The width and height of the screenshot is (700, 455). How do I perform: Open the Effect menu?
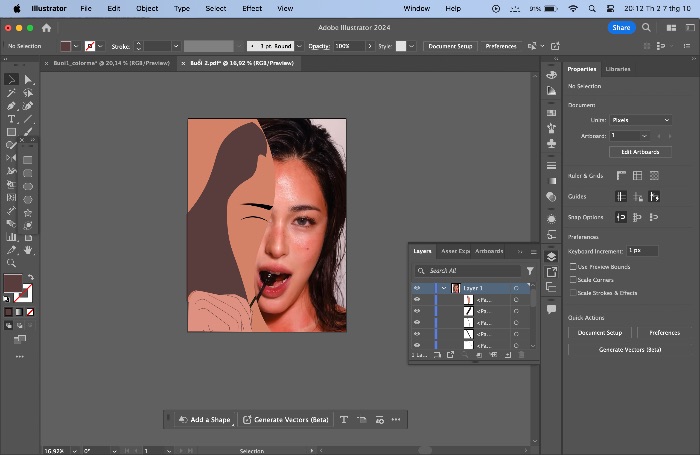(x=252, y=8)
